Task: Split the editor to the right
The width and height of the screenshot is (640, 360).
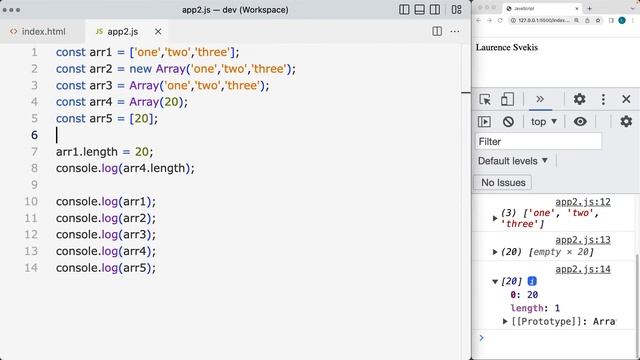Action: [437, 31]
